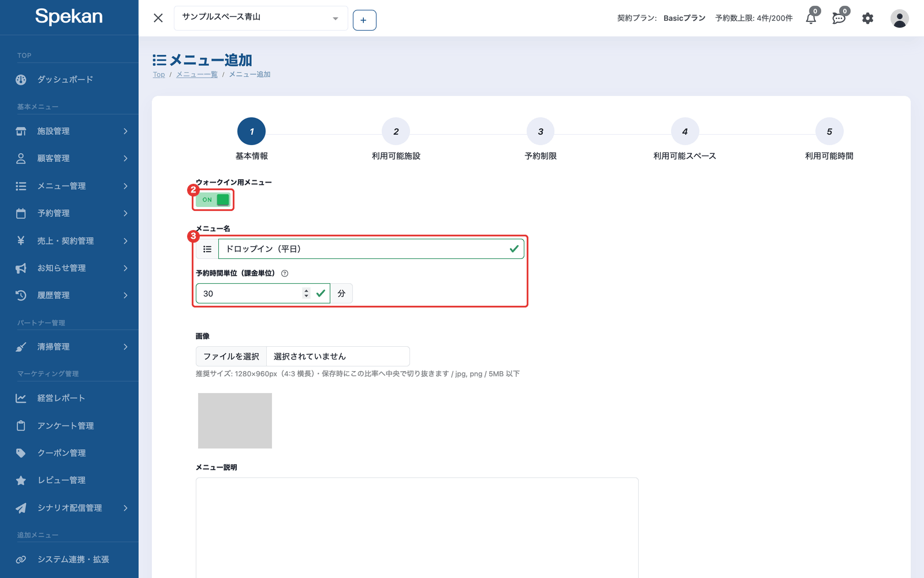Click the 予約時間単位 number field
Viewport: 924px width, 578px height.
[x=263, y=294]
